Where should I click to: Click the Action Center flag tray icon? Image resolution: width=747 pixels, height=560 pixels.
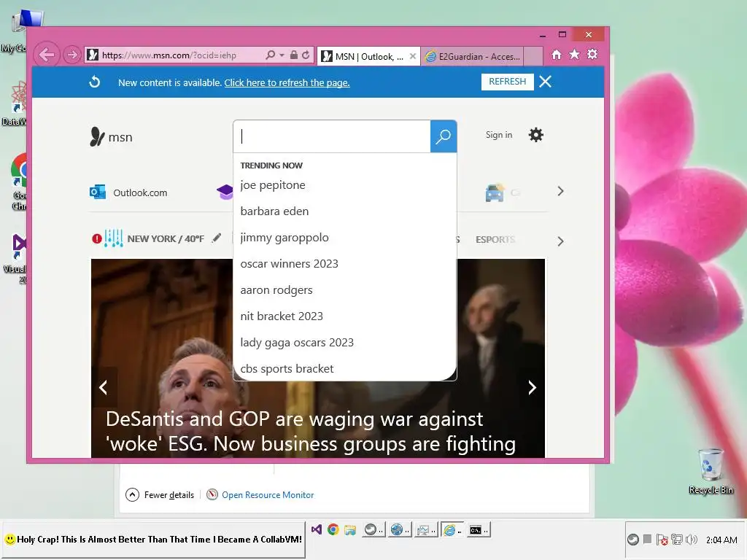662,540
